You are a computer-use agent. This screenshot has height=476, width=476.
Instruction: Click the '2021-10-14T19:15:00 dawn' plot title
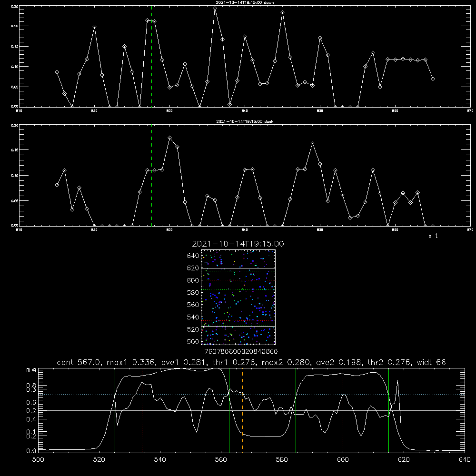click(245, 2)
